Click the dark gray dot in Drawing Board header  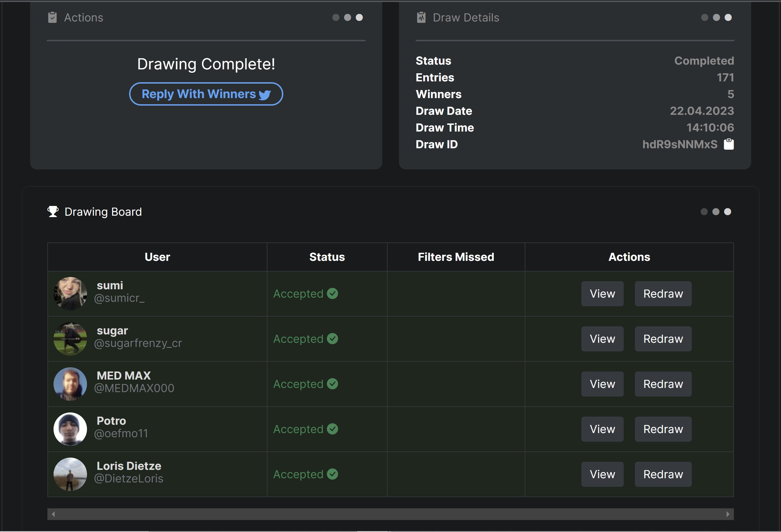tap(704, 212)
